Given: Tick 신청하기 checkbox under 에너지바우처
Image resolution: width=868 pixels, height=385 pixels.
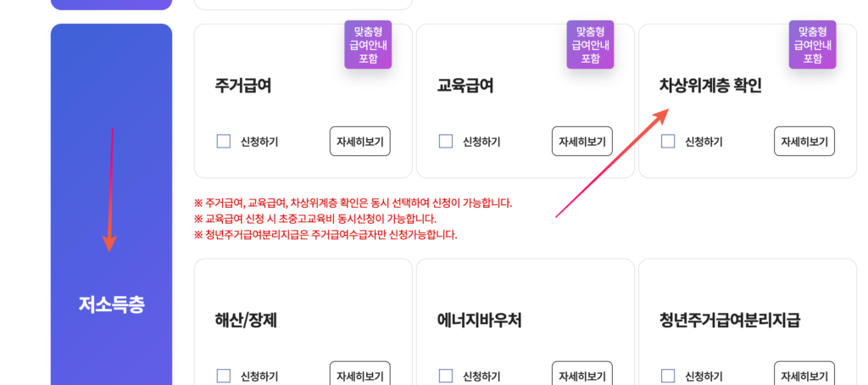Looking at the screenshot, I should [446, 376].
